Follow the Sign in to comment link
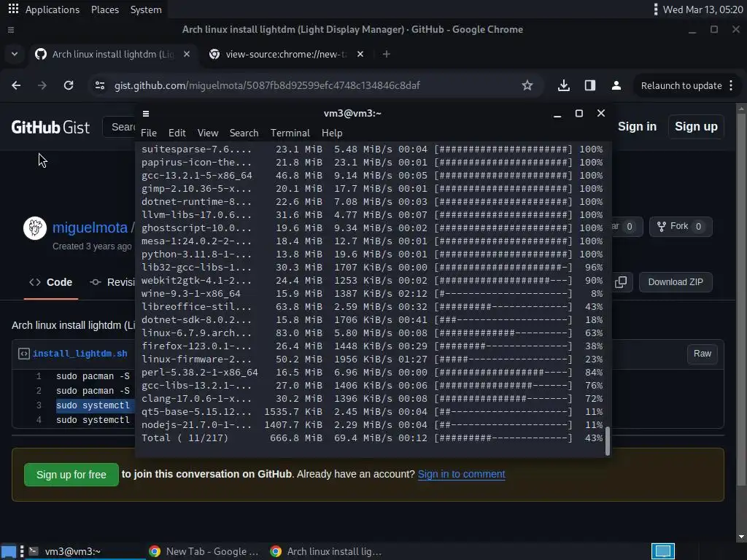747x560 pixels. (461, 474)
